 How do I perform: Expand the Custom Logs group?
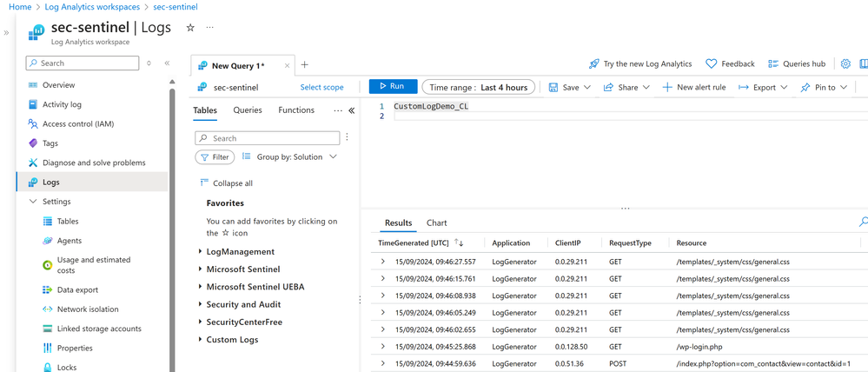point(200,340)
